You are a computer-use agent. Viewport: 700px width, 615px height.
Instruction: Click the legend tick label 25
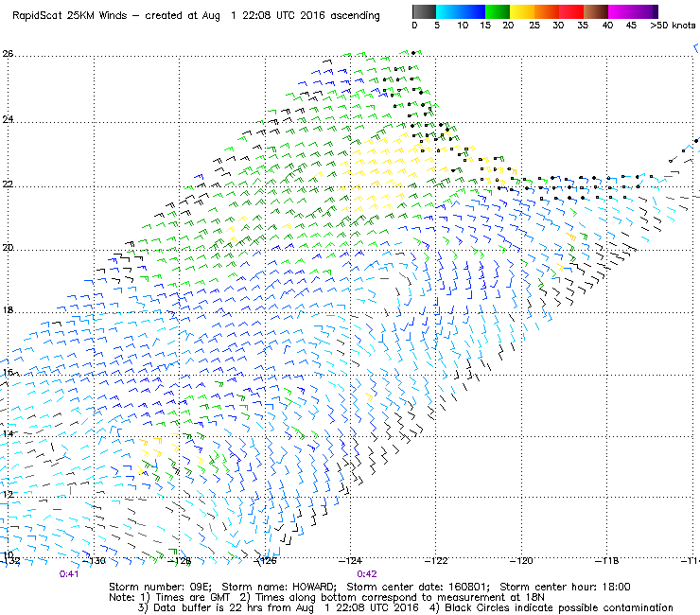tap(534, 26)
